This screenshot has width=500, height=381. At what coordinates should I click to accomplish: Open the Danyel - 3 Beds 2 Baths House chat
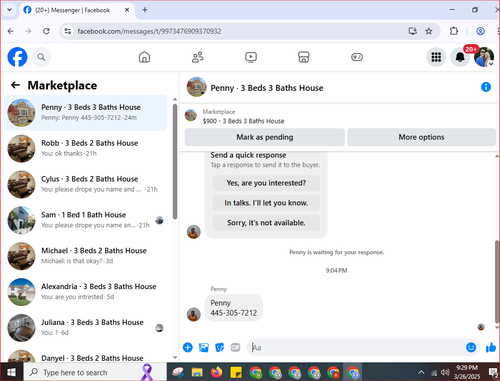[x=86, y=355]
